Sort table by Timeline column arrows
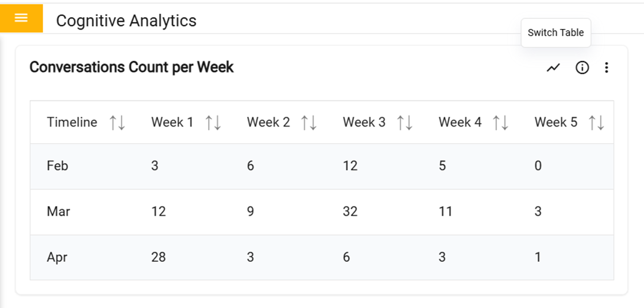The image size is (644, 308). [118, 122]
